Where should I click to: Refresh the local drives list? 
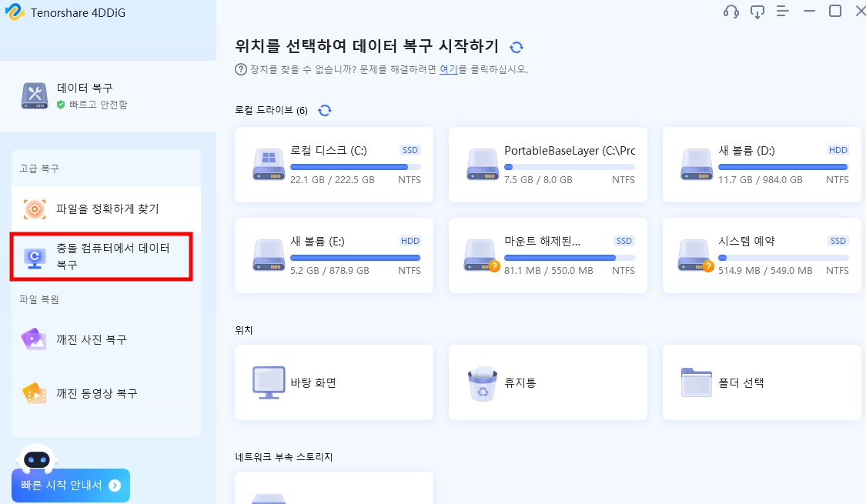click(x=325, y=110)
